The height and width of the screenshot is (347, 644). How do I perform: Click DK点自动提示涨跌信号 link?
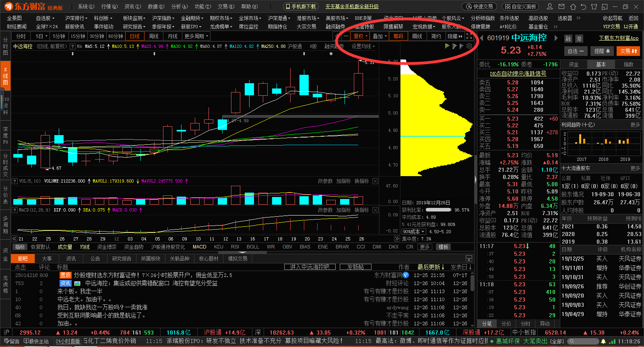click(x=518, y=74)
